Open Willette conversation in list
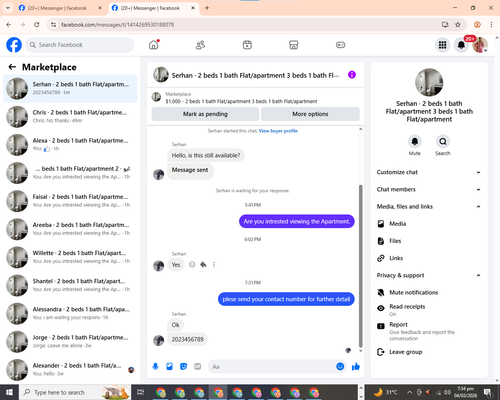This screenshot has width=500, height=400. pos(70,257)
